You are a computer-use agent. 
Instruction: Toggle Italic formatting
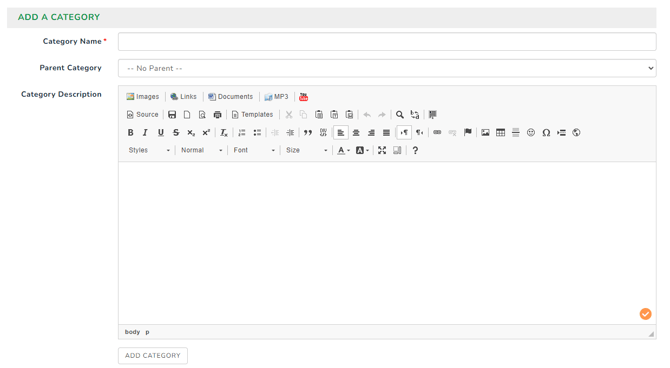(145, 132)
